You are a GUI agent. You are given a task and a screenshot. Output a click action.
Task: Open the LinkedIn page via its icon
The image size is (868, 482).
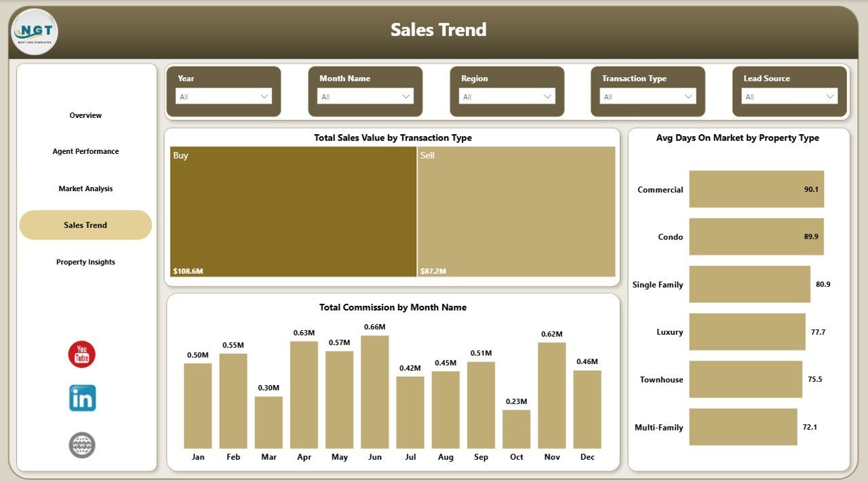coord(81,399)
